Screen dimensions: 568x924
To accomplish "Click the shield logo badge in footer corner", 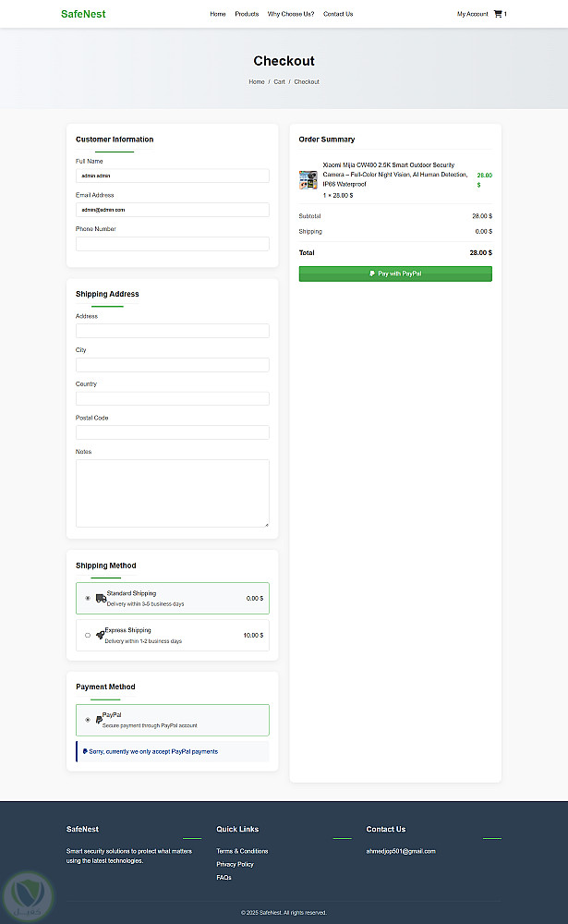I will tap(27, 894).
